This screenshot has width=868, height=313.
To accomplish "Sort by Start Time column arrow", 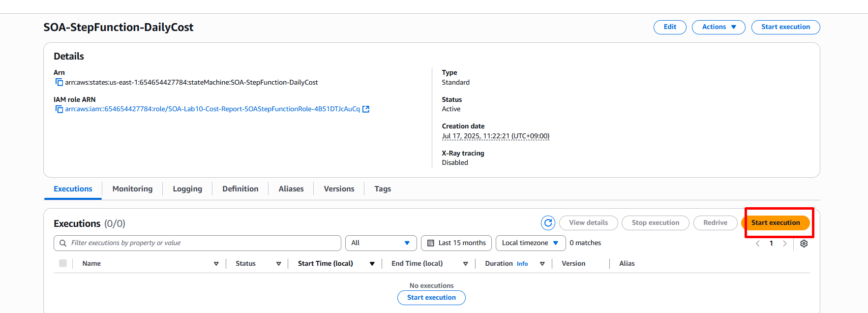I will click(x=372, y=264).
